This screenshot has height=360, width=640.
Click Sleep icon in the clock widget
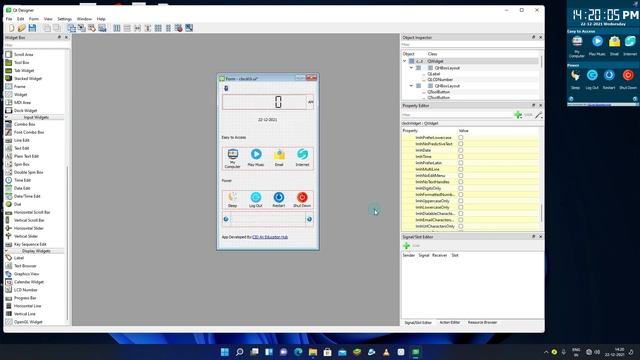pyautogui.click(x=576, y=76)
